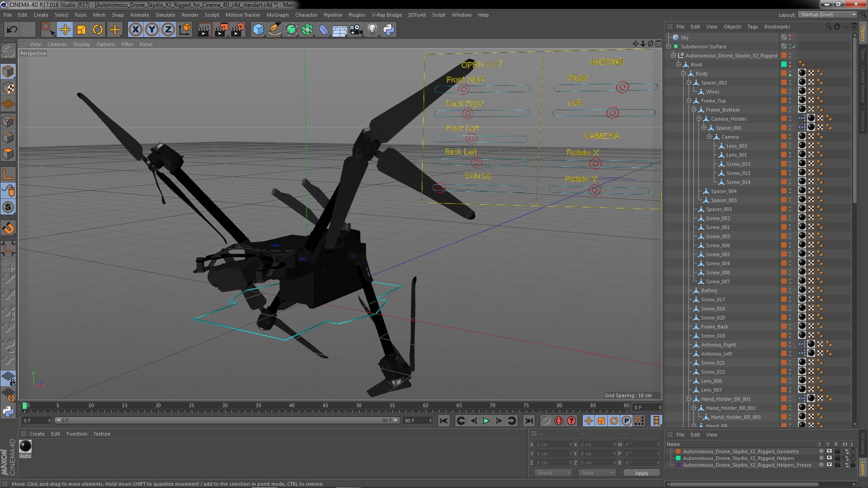Click the Render View clapperboard icon
The image size is (868, 488).
204,30
